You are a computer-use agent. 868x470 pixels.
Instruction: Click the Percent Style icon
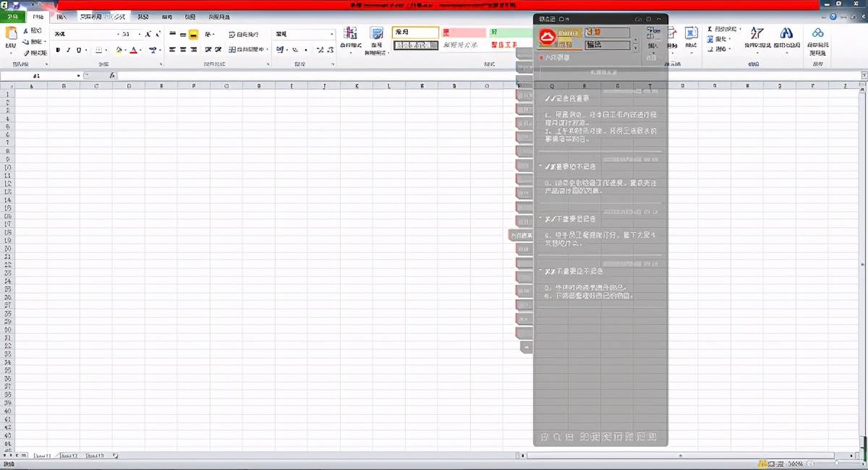[x=295, y=50]
